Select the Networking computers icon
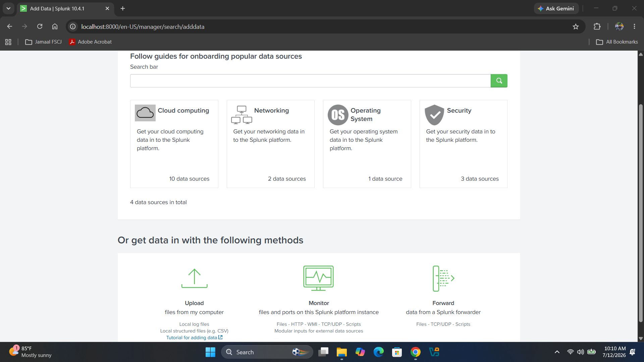Viewport: 644px width, 362px height. [241, 115]
